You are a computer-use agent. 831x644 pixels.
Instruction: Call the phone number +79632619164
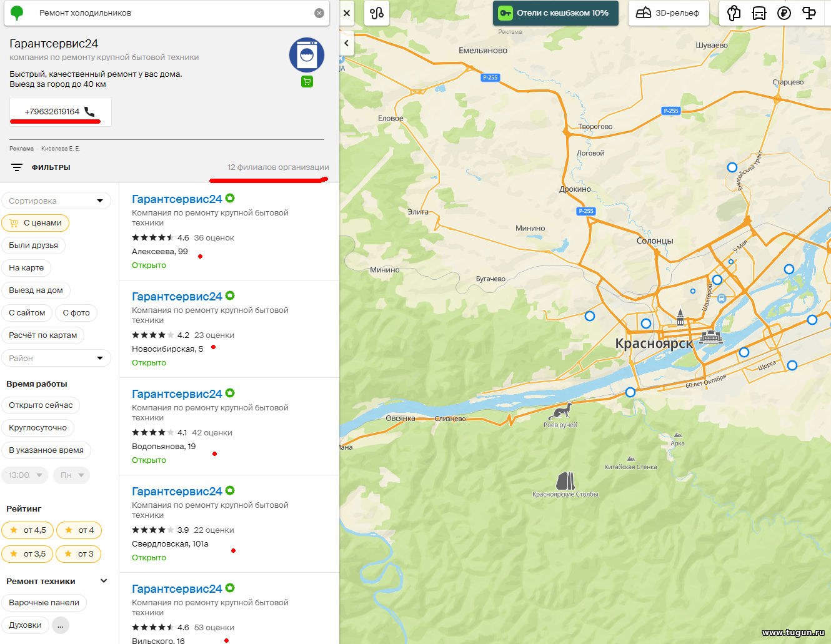tap(61, 112)
